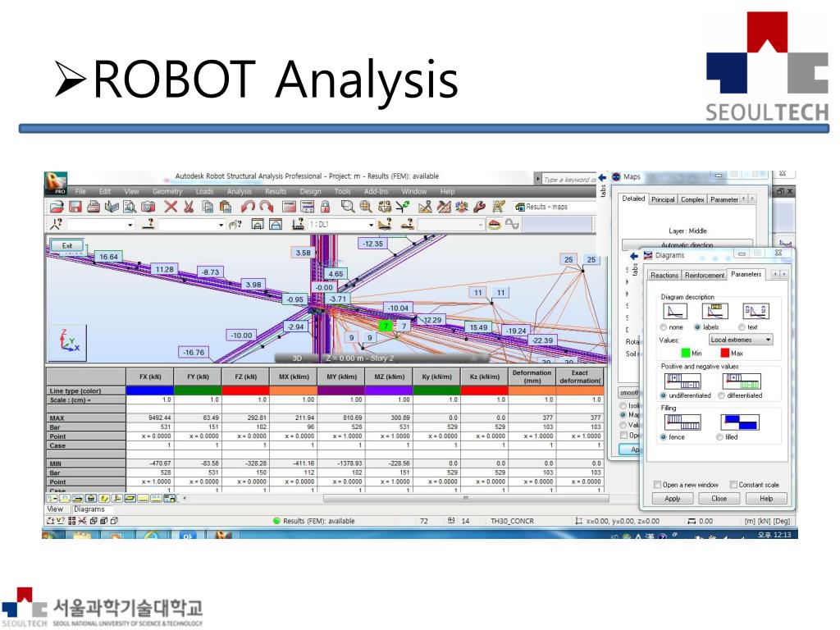840x630 pixels.
Task: Select the 'labels' diagram description radio
Action: click(x=697, y=327)
